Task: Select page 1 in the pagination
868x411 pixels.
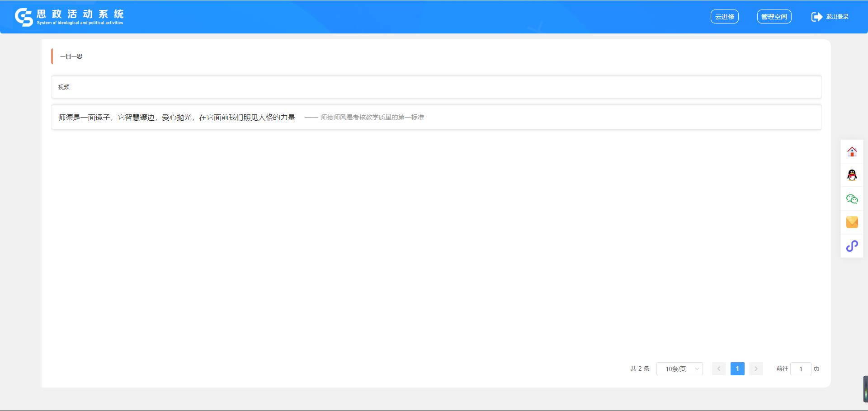Action: click(x=737, y=369)
